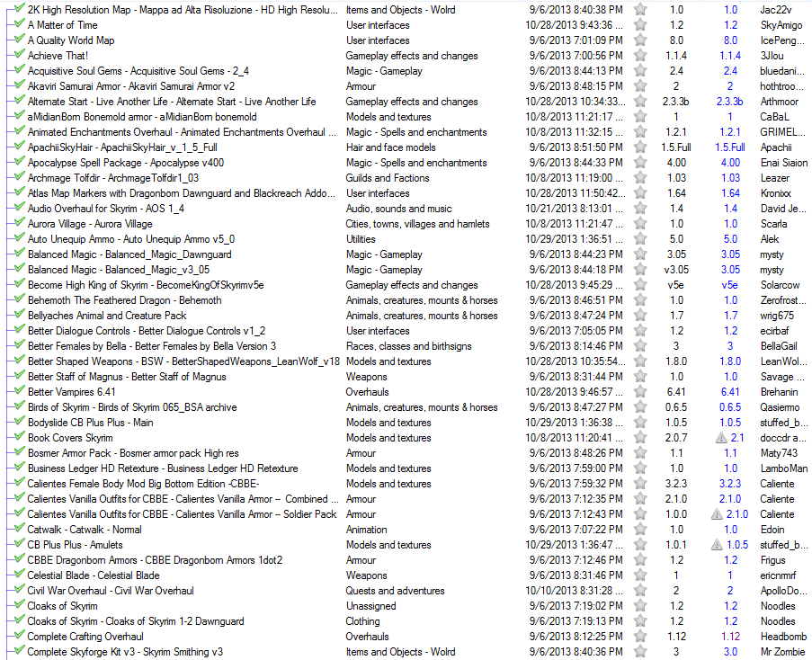Toggle the checkmark for aMidianBorn Bonemold armor
812x660 pixels.
pos(20,115)
